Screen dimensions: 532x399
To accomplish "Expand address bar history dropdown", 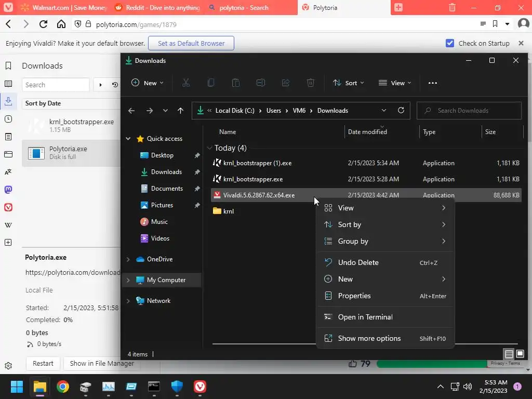I will tap(384, 110).
